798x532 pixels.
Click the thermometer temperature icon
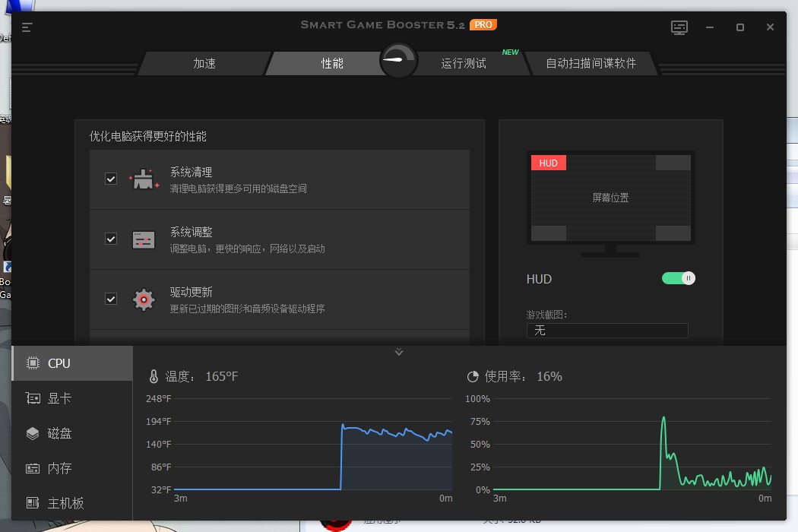coord(154,376)
